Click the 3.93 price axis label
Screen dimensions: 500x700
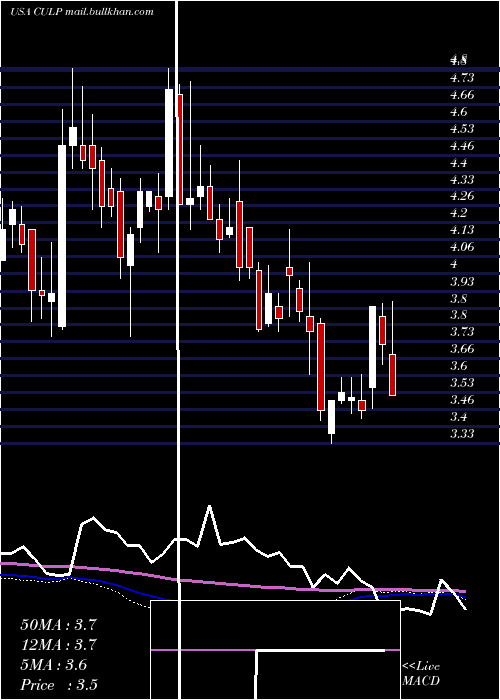[462, 281]
